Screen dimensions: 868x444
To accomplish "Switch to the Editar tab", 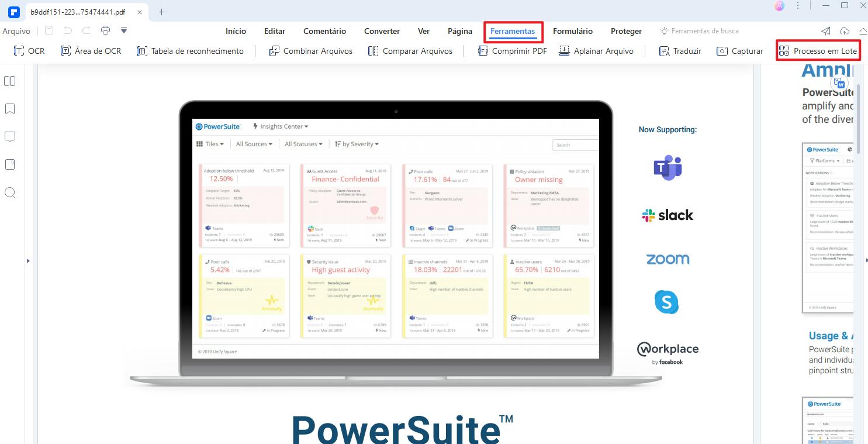I will click(x=274, y=31).
